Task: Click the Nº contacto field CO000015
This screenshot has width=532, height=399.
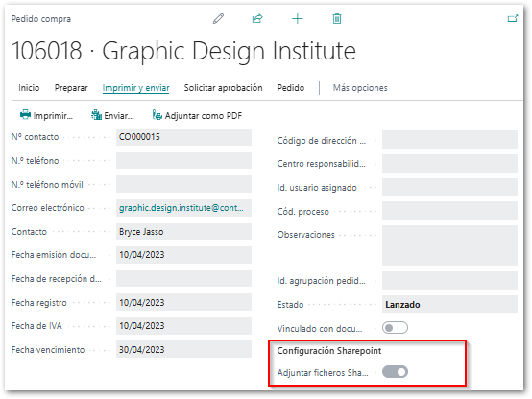Action: 183,137
